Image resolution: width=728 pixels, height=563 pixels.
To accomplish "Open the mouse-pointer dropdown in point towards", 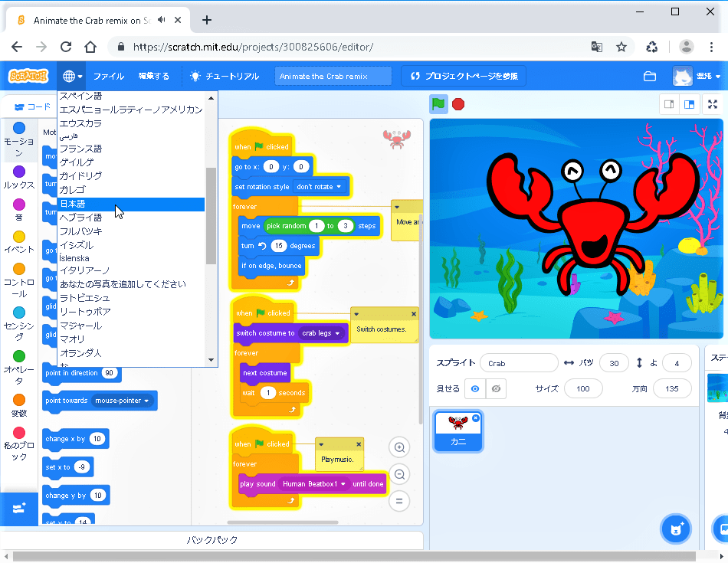I will 122,401.
